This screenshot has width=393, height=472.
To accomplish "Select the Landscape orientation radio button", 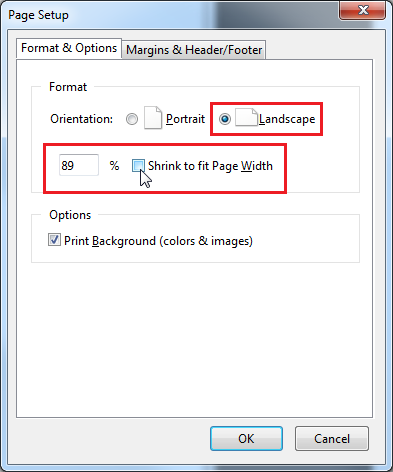I will [x=225, y=119].
